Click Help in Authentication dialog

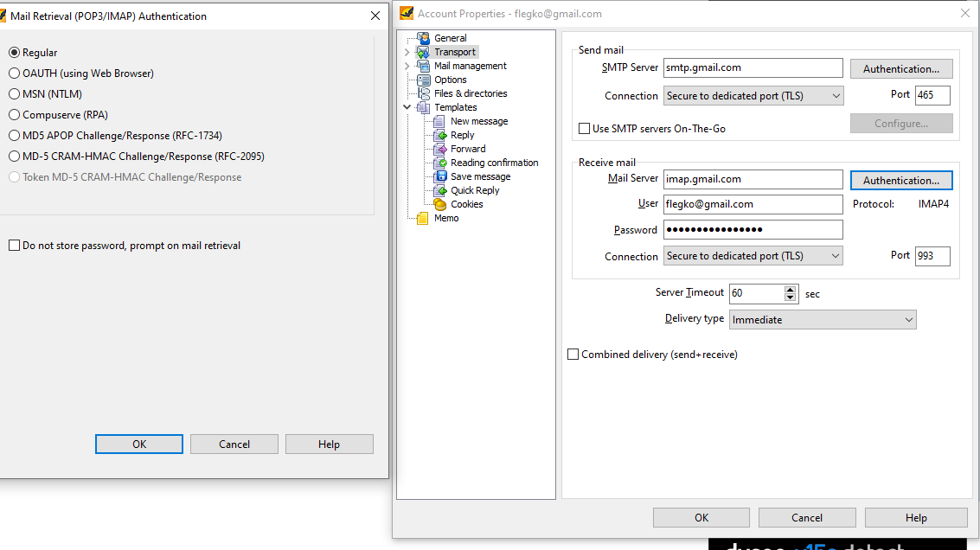tap(330, 444)
